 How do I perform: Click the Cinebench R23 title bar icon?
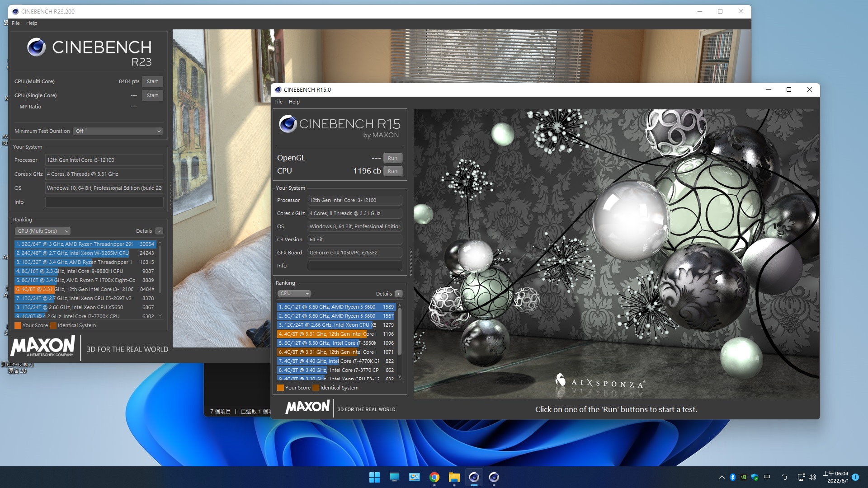(15, 11)
